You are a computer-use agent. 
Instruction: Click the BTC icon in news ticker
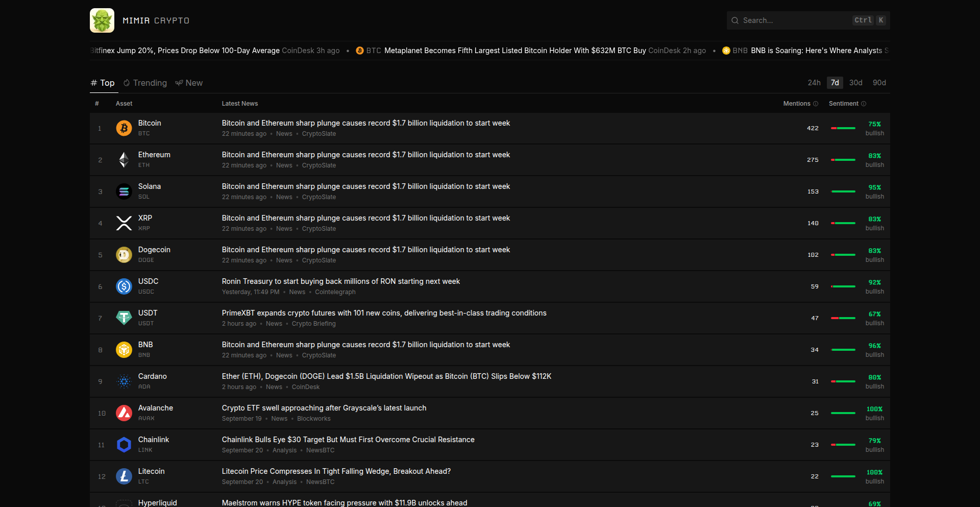(x=360, y=51)
